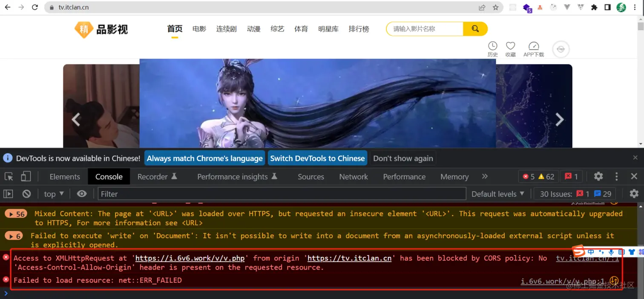
Task: Open the 排行榜 nav item
Action: point(359,29)
